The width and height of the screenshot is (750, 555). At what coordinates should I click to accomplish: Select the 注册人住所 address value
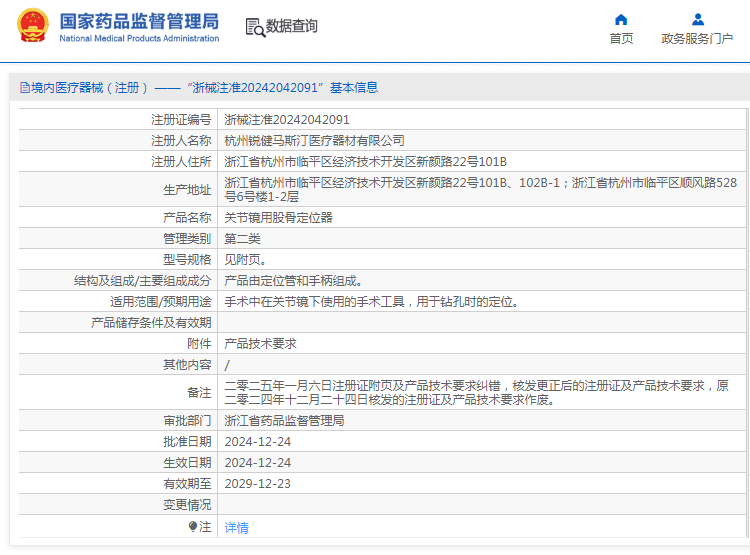click(x=365, y=162)
